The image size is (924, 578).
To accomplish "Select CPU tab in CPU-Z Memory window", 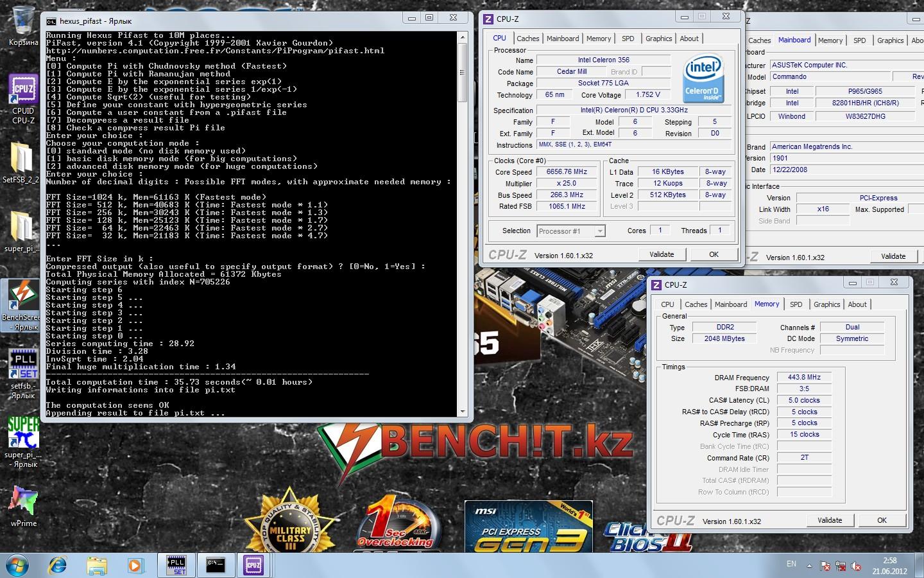I will tap(668, 304).
